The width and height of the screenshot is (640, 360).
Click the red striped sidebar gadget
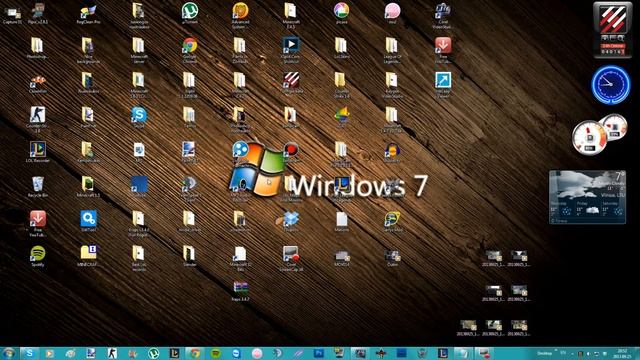click(612, 29)
